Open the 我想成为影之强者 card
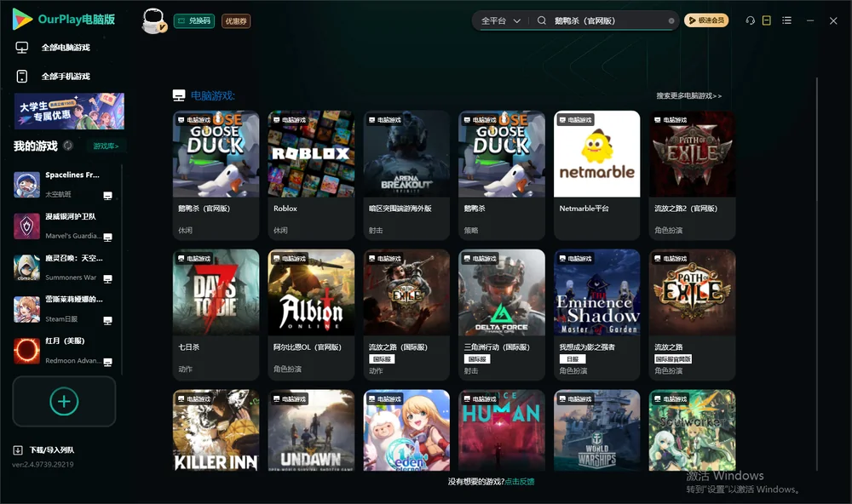Viewport: 852px width, 504px height. (x=596, y=314)
